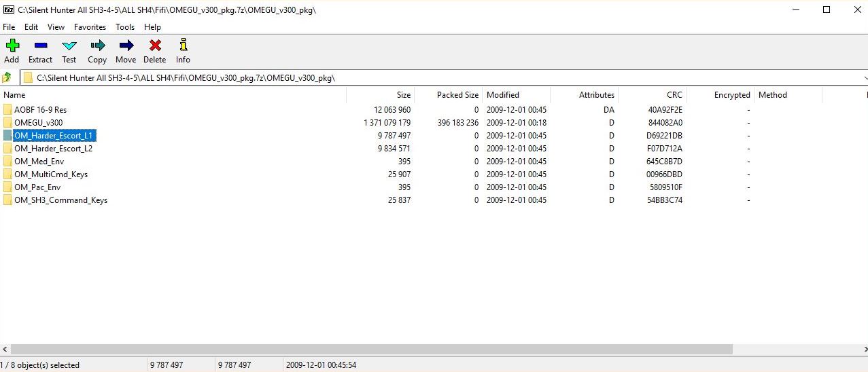Click OM_MultiCmd_Keys folder icon
The height and width of the screenshot is (372, 868).
click(7, 174)
